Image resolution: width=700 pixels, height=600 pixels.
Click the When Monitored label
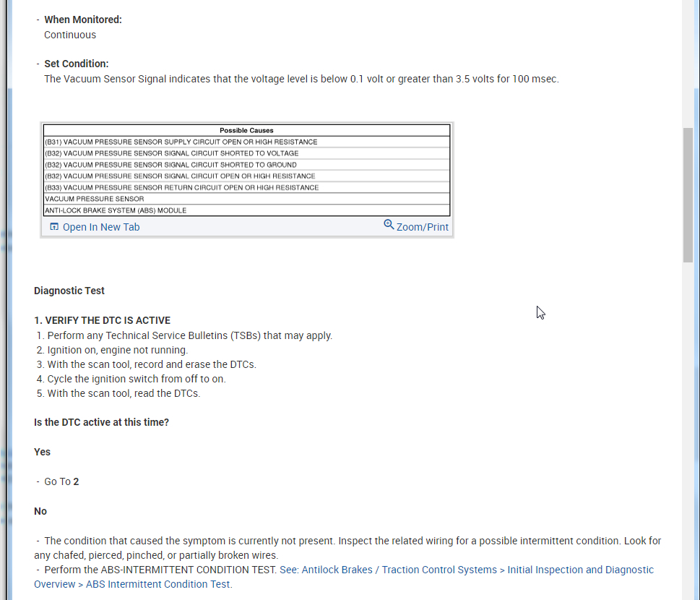[83, 20]
